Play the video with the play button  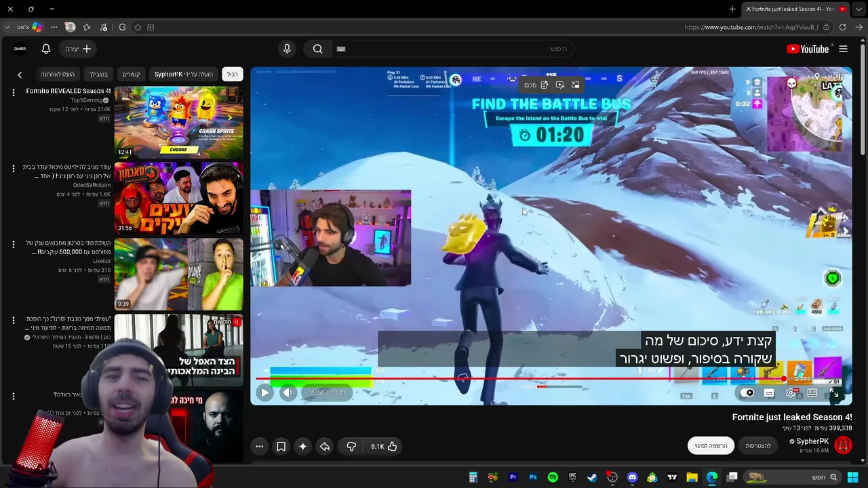264,392
